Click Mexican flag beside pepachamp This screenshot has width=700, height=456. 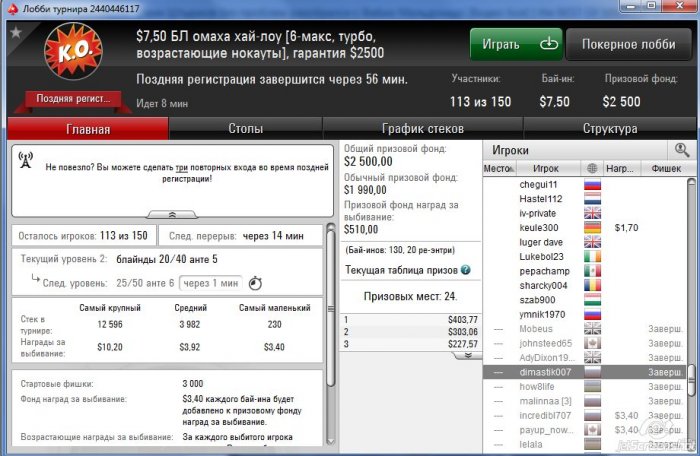592,271
